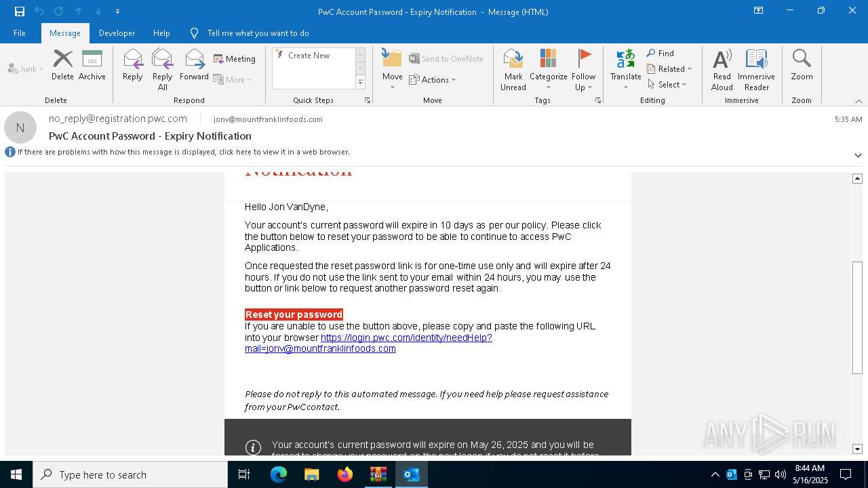Open the File tab
The image size is (868, 488).
[x=20, y=33]
